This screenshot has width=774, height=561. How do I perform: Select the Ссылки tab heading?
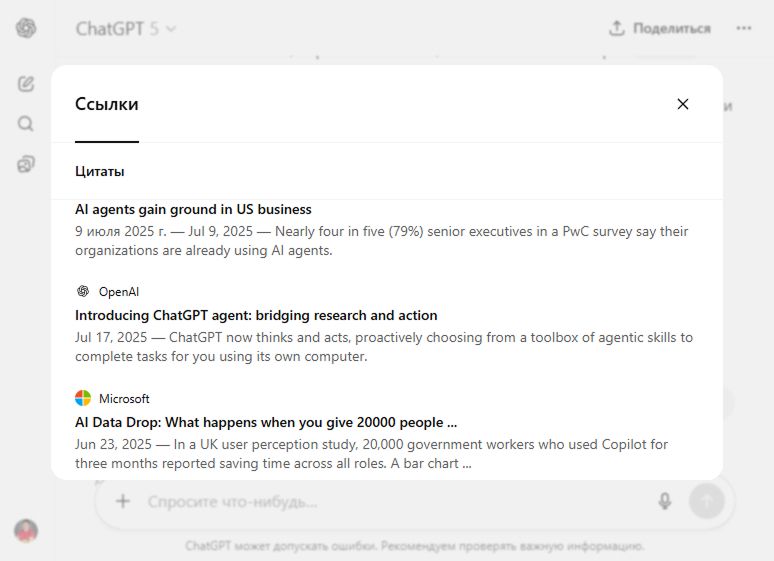point(107,104)
